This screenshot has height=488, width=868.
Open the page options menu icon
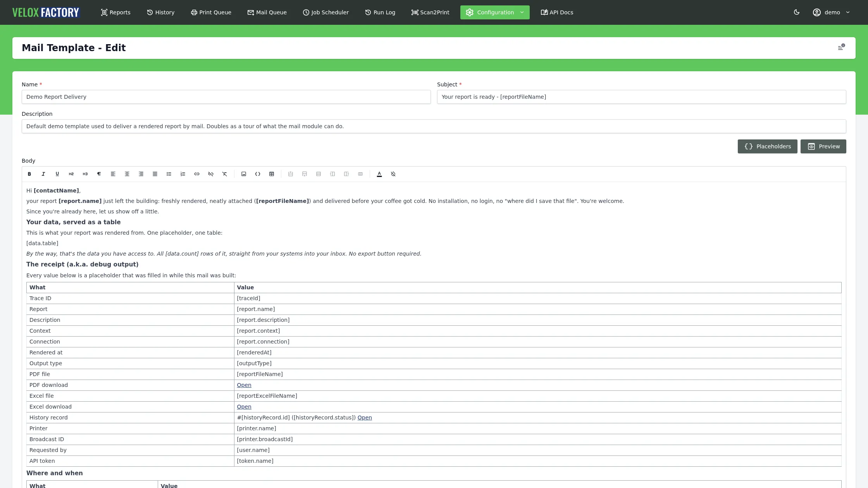(841, 48)
